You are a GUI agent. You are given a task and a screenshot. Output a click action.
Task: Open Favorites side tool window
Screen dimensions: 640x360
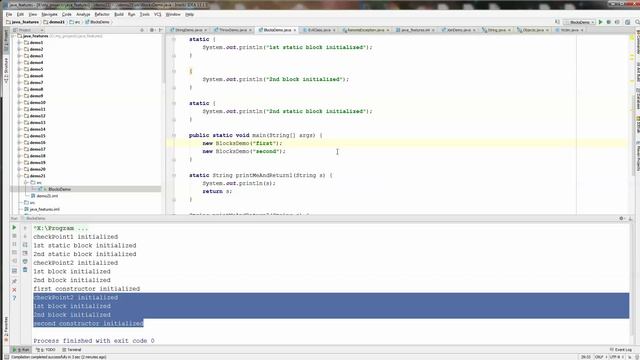click(x=6, y=329)
